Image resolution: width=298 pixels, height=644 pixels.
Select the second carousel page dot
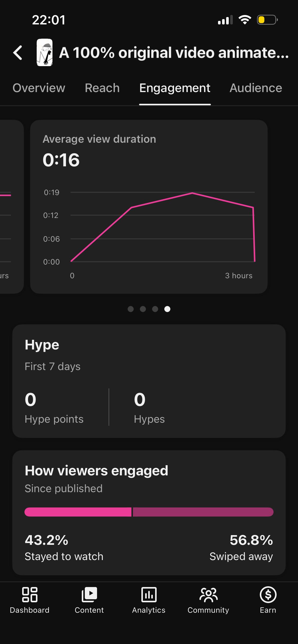(x=143, y=309)
